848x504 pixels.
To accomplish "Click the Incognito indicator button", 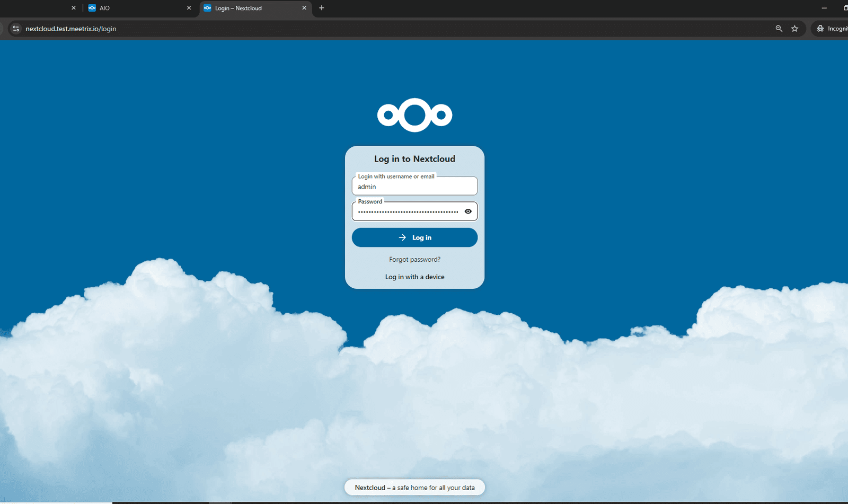I will [x=831, y=29].
